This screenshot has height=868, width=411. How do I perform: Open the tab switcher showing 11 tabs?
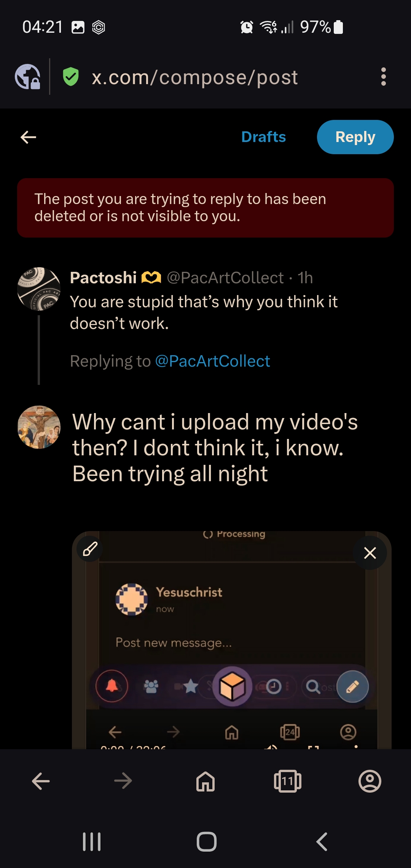[288, 781]
